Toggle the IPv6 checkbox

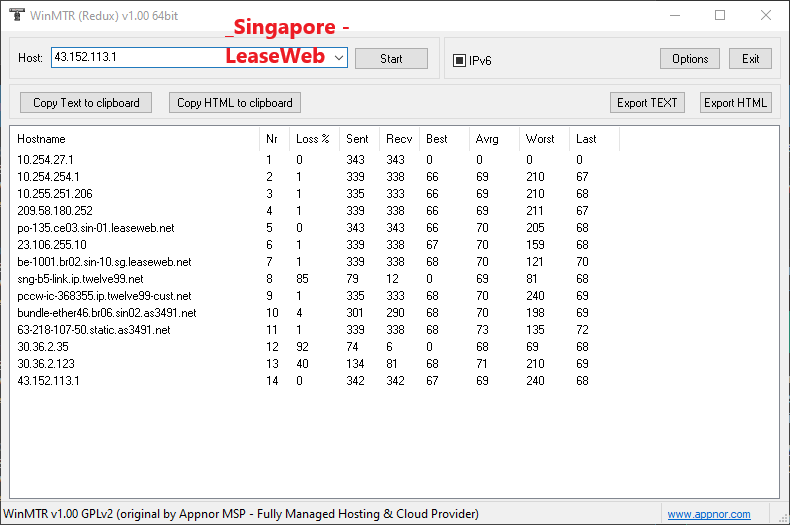[459, 60]
